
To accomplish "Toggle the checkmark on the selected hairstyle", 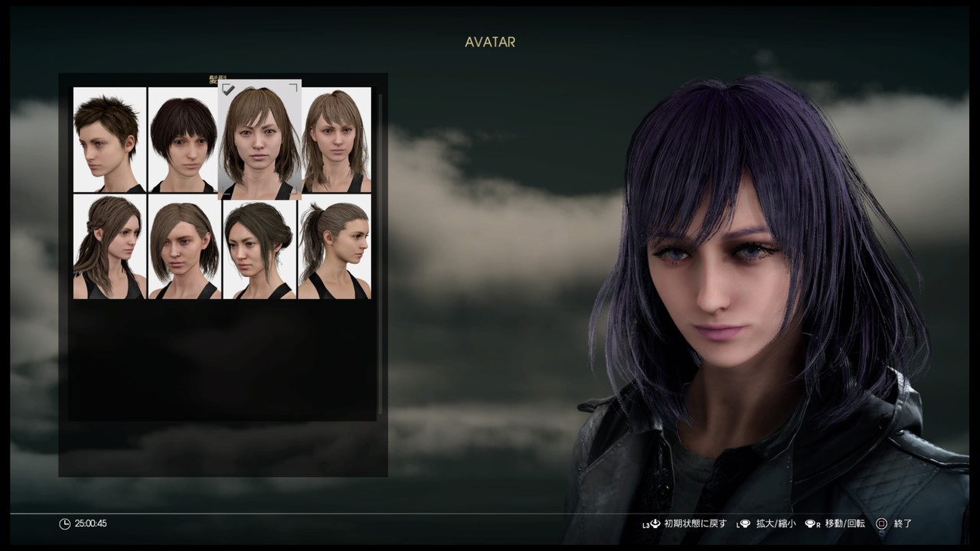I will pos(229,89).
